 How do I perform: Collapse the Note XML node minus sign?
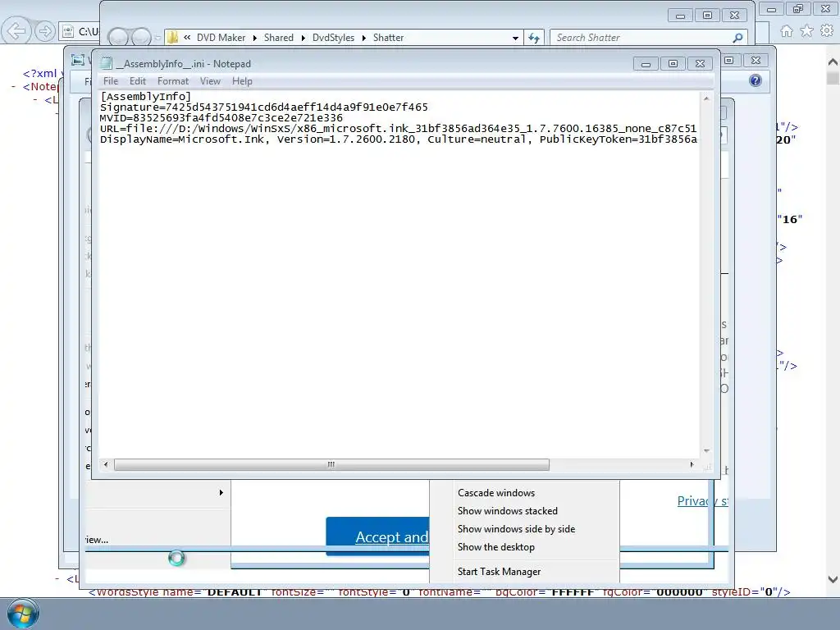coord(14,87)
